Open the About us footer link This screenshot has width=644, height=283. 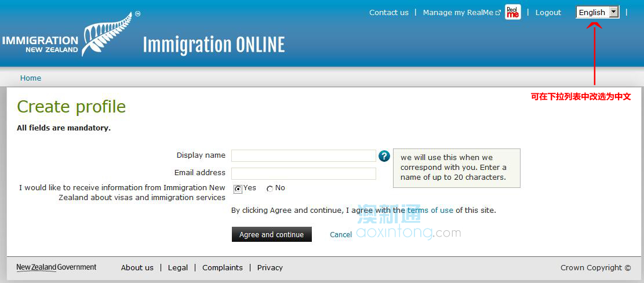click(x=137, y=267)
